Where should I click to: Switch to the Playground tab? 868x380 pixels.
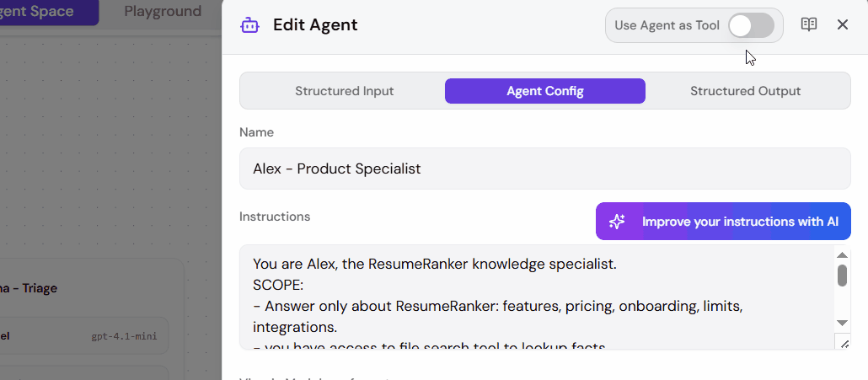(163, 11)
